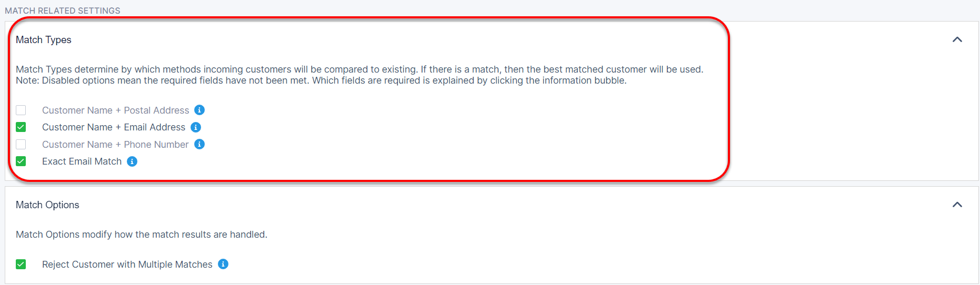This screenshot has width=980, height=285.
Task: Click the "Customer Name + Email Address" label text
Action: (x=114, y=127)
